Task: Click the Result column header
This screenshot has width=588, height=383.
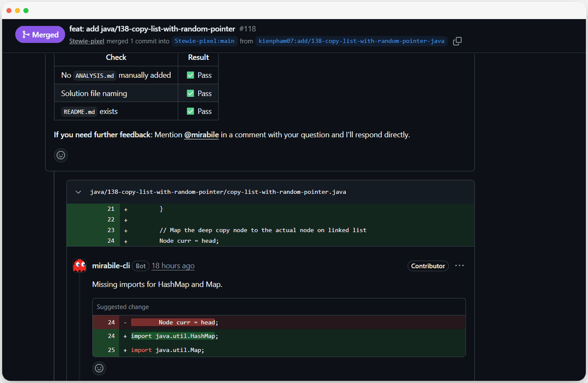Action: [198, 57]
